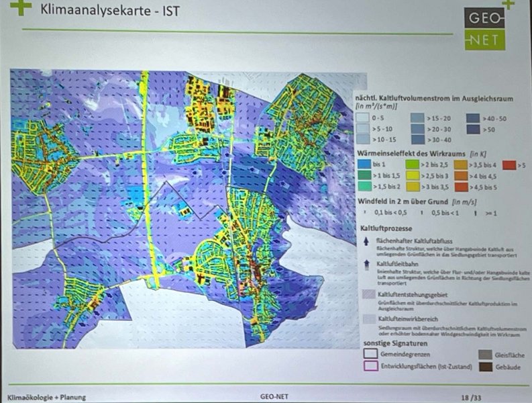Pick the gray Gleisfläche swatch
532x403 pixels.
tap(485, 355)
